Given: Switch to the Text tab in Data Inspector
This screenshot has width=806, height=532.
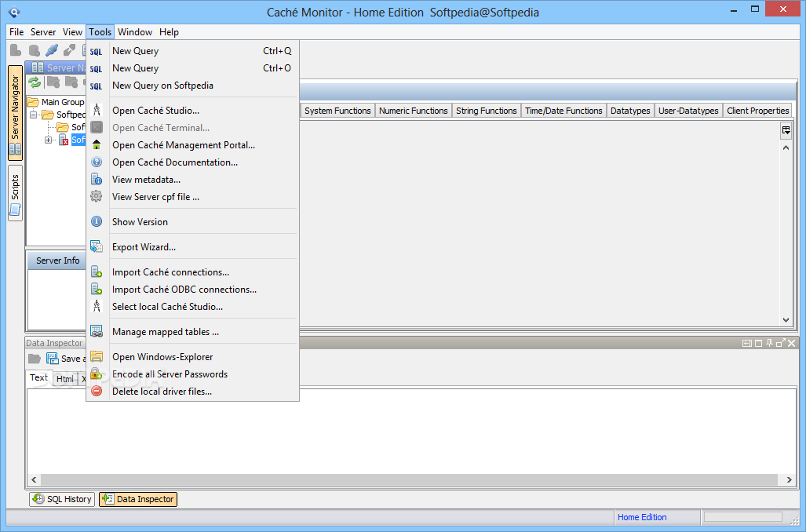Looking at the screenshot, I should [38, 377].
